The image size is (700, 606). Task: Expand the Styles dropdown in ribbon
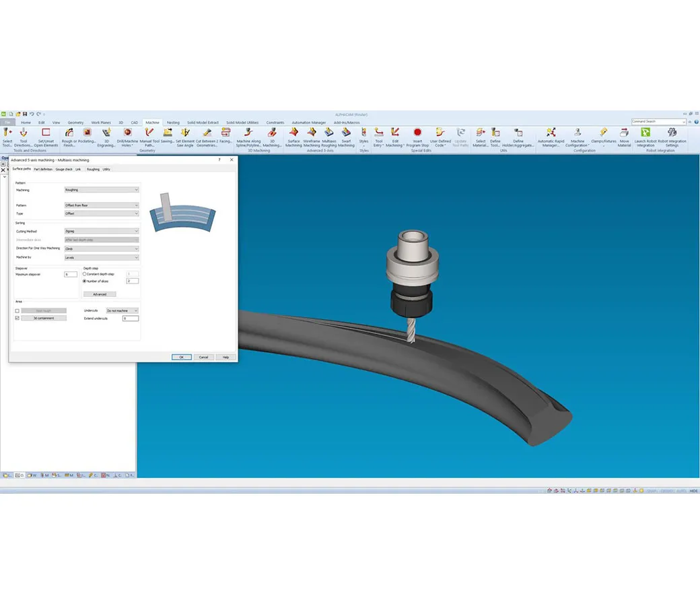pyautogui.click(x=364, y=137)
